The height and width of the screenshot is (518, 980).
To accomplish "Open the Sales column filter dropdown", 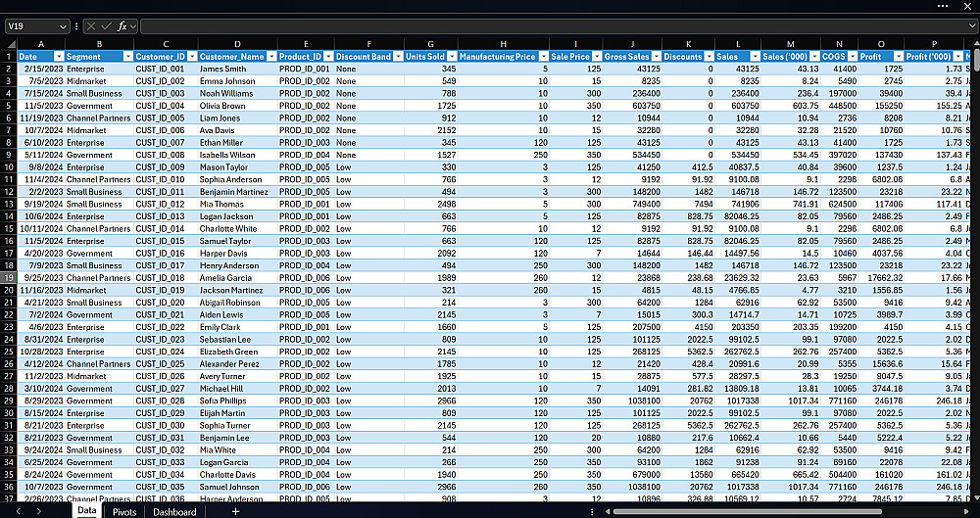I will [x=755, y=56].
